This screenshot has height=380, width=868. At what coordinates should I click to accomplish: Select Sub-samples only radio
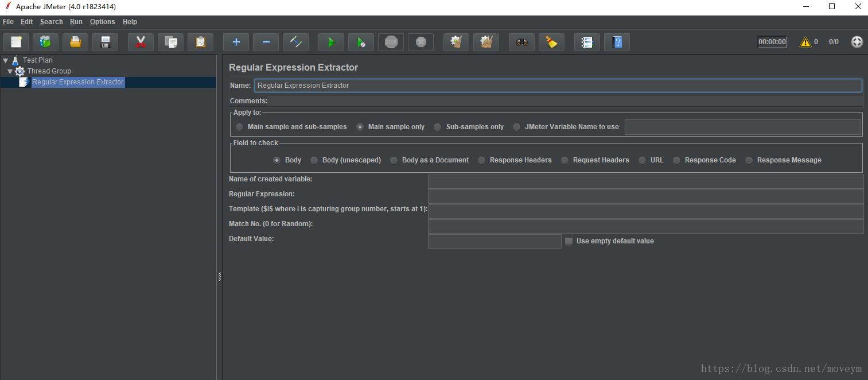tap(438, 127)
